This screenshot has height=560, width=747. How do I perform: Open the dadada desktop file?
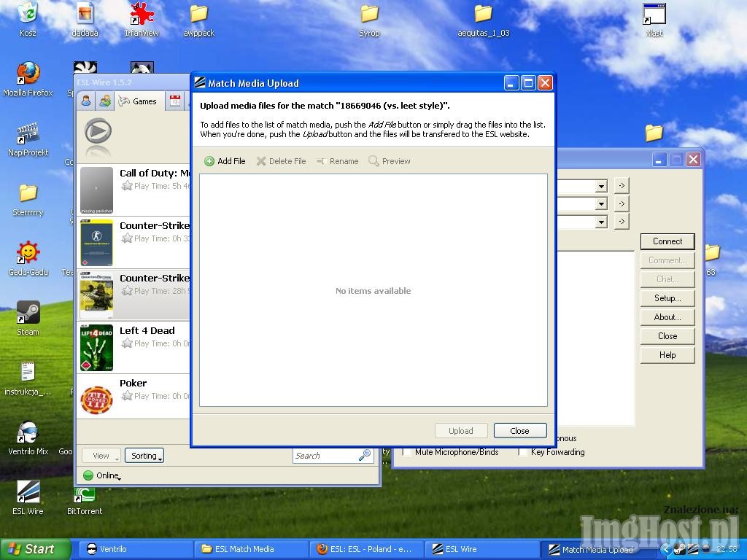85,20
